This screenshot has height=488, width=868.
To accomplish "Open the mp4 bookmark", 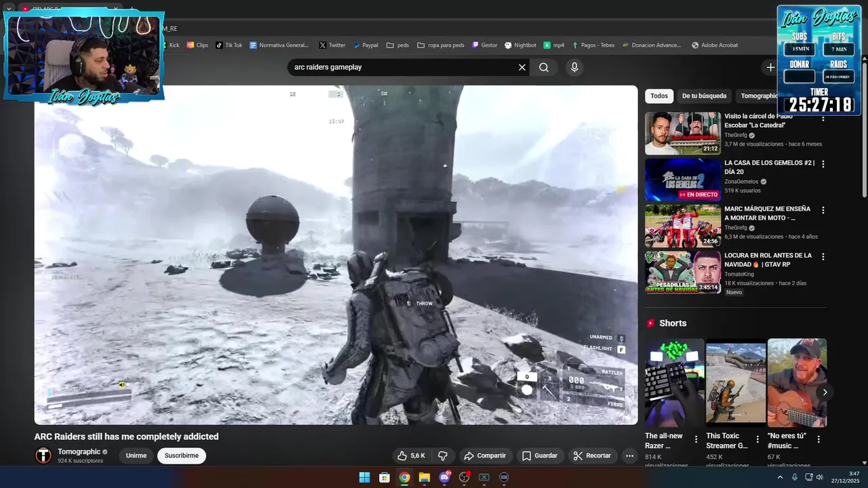I will click(x=554, y=45).
